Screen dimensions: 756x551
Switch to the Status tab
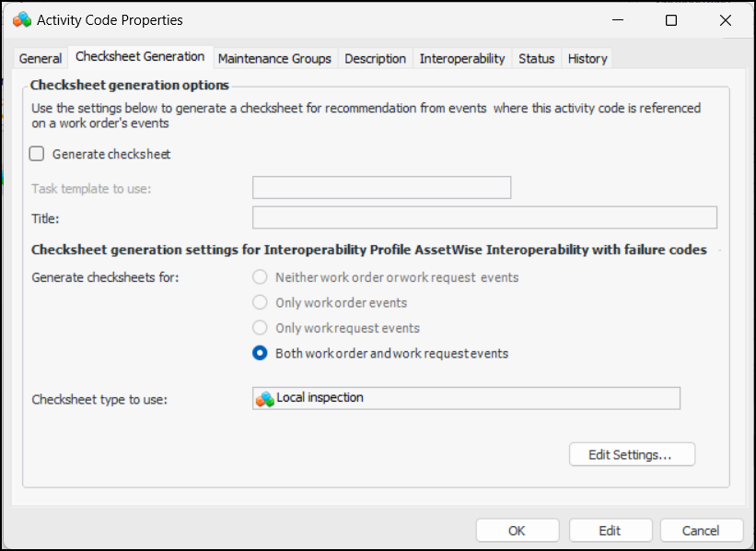click(x=536, y=59)
